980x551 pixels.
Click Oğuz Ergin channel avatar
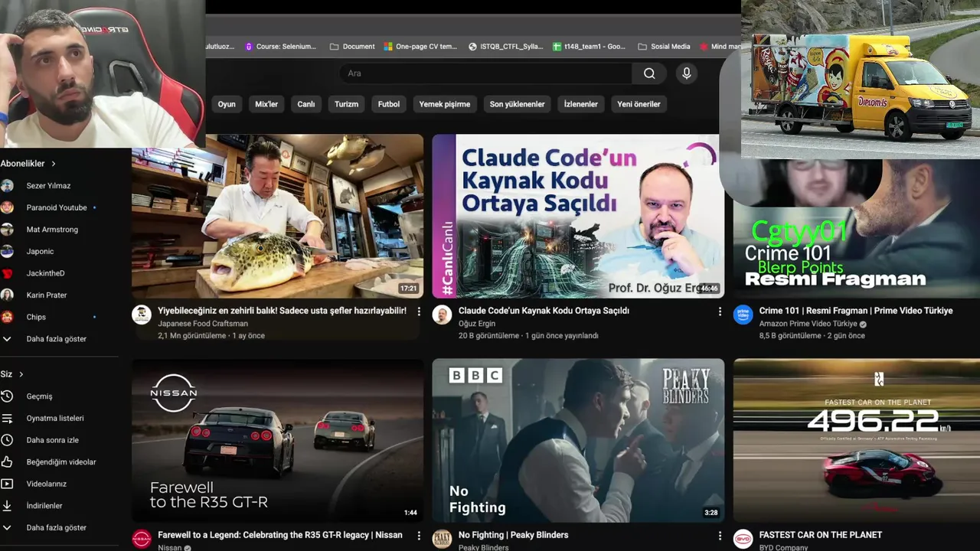[443, 315]
